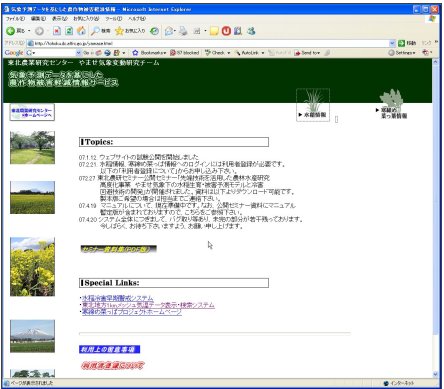Refresh the current page
Screen dimensions: 444x389
click(x=69, y=31)
